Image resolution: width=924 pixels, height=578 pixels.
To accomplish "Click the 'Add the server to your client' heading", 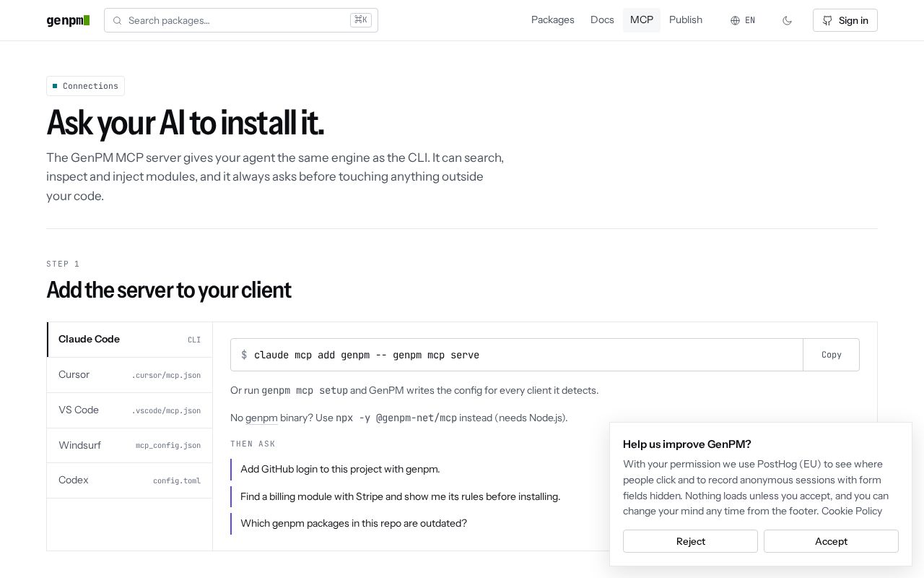I will (168, 290).
